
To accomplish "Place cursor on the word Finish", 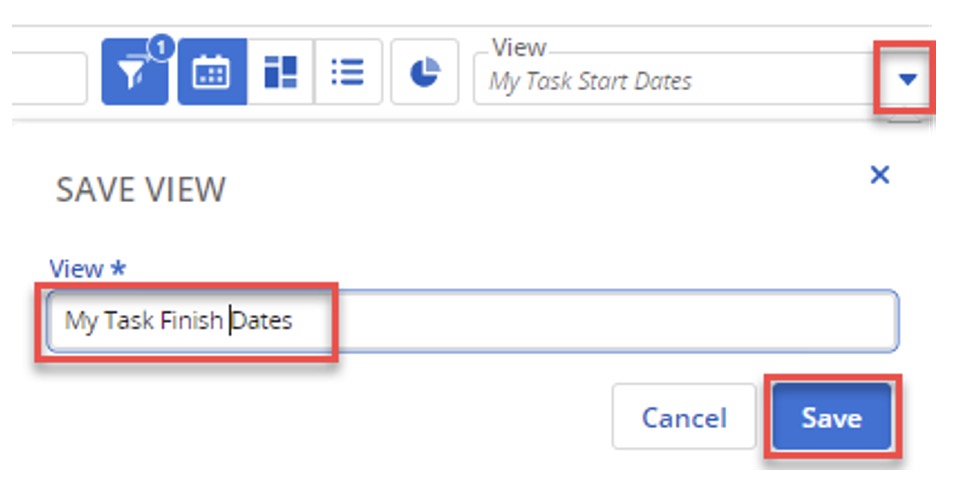I will click(191, 320).
